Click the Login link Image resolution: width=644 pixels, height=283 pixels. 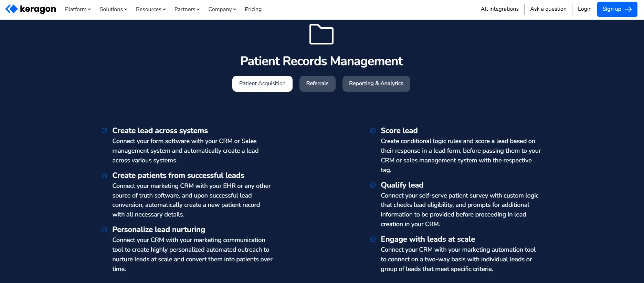click(x=585, y=9)
